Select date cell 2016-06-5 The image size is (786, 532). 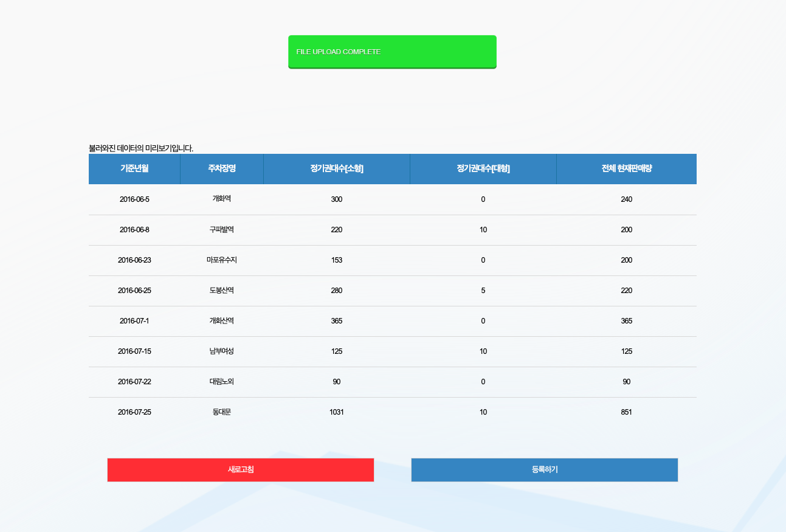point(134,199)
